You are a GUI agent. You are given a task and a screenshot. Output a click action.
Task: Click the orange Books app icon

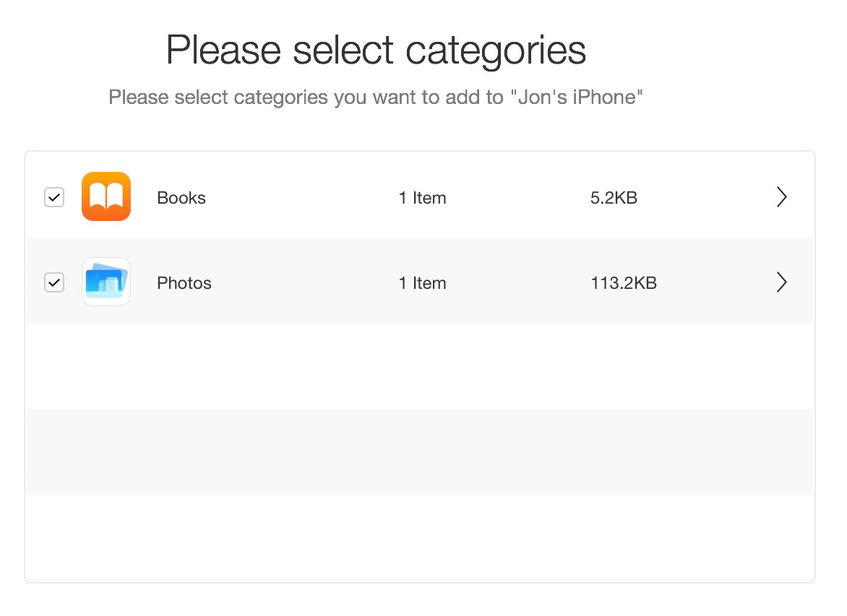tap(106, 196)
